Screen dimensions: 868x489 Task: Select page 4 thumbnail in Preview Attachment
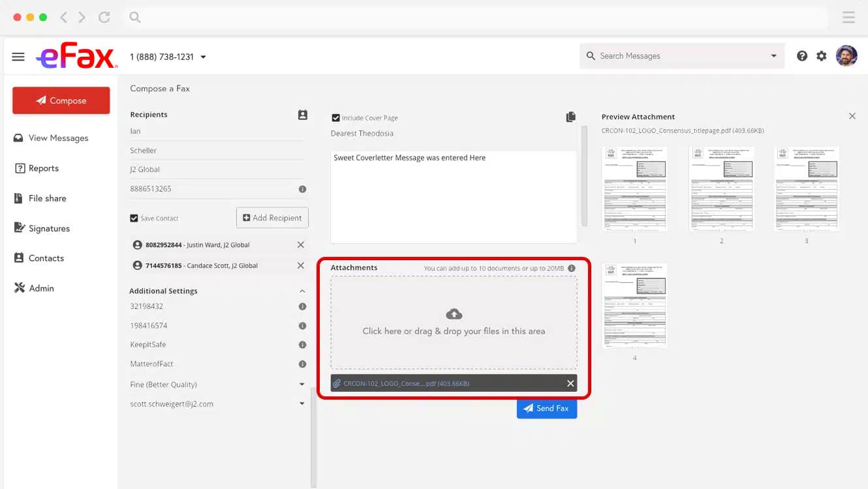634,305
